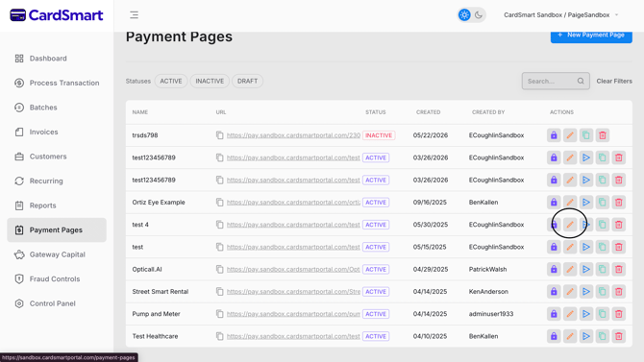Viewport: 644px width, 362px height.
Task: Delete the OpticalI.AI payment page
Action: click(x=619, y=269)
